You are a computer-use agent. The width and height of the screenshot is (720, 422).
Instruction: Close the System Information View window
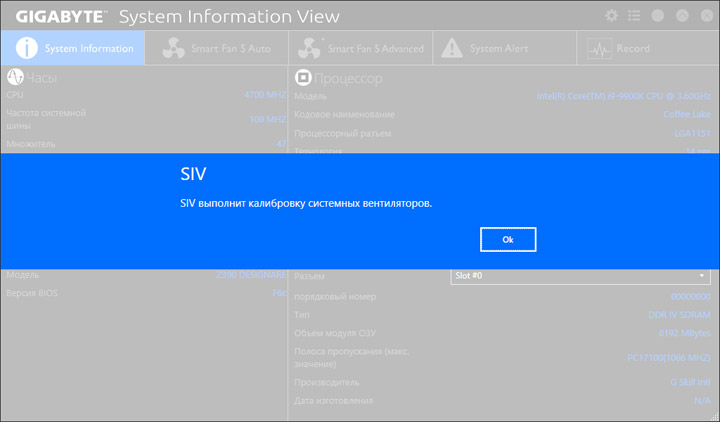(707, 16)
